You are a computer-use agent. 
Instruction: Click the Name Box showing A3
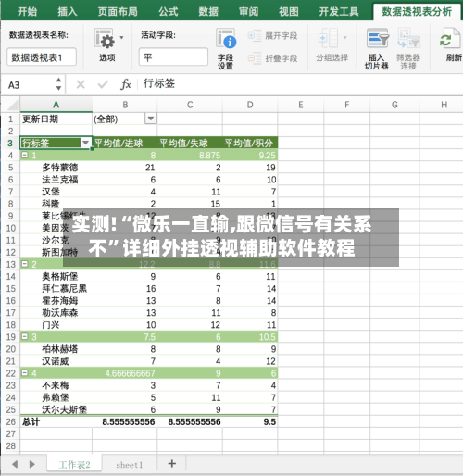click(x=31, y=85)
